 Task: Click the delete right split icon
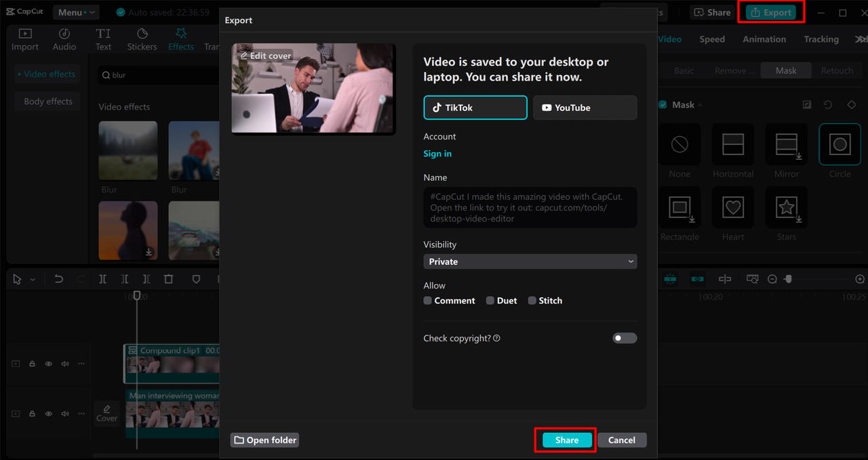(x=146, y=279)
